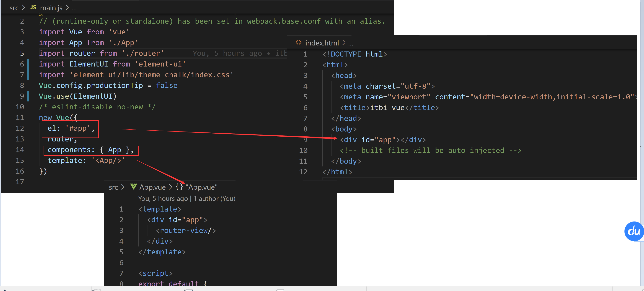Click import router from './router' line
Viewport: 644px width, 291px height.
pos(101,53)
